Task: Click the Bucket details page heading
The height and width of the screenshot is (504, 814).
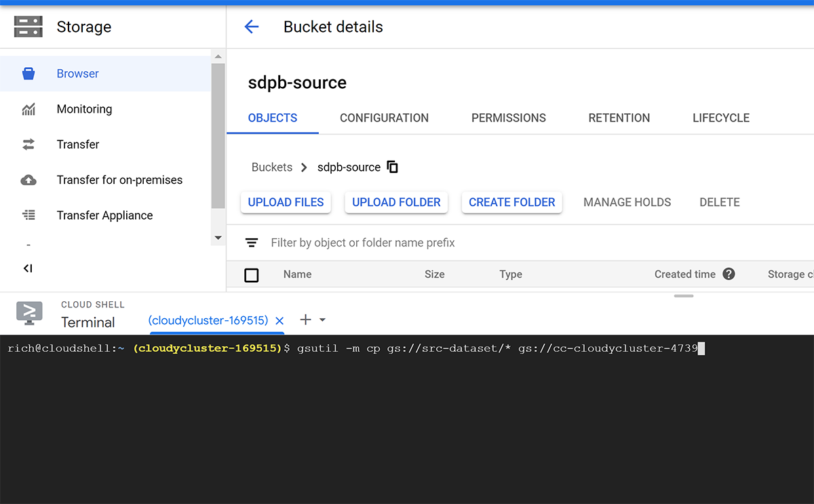Action: [x=333, y=27]
